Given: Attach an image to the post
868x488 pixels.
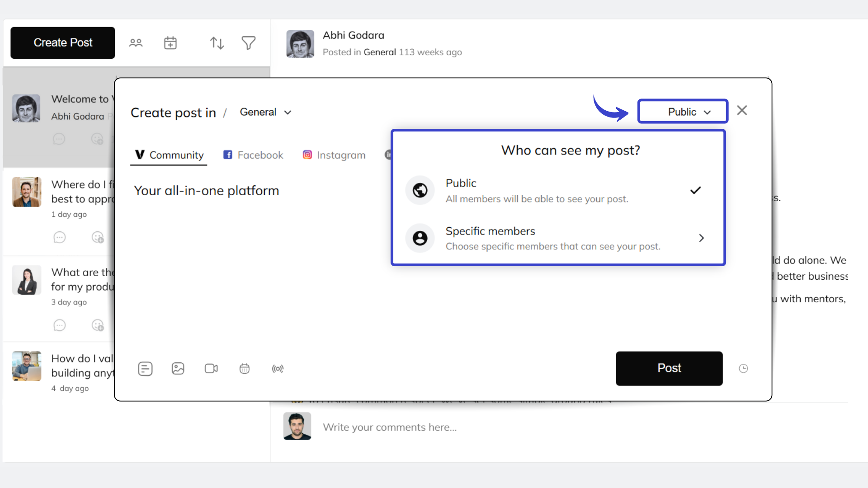Looking at the screenshot, I should tap(178, 368).
